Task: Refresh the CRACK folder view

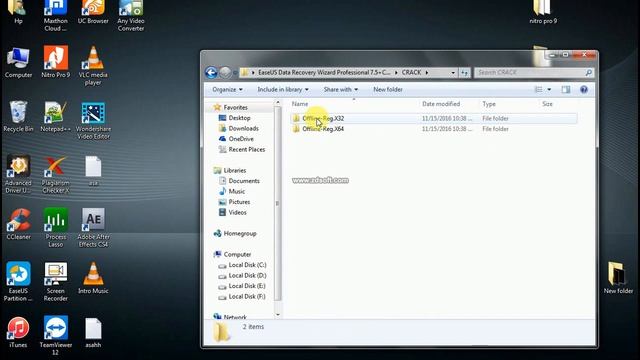Action: 464,73
